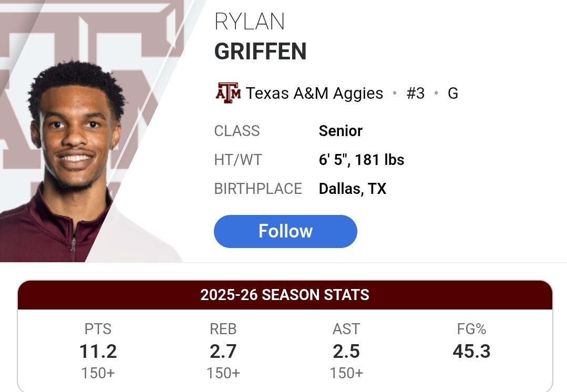This screenshot has height=392, width=567.
Task: Click the 2025-26 Season Stats header
Action: [x=285, y=295]
